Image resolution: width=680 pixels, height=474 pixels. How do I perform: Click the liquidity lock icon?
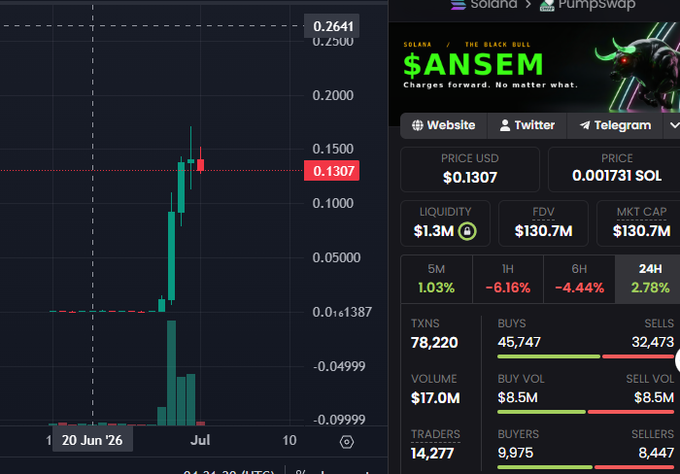tap(467, 231)
